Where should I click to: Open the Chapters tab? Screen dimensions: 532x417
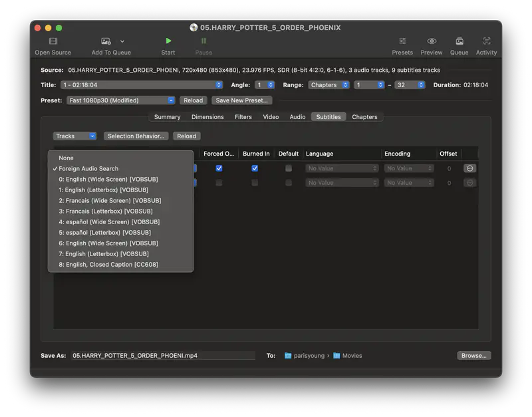364,116
